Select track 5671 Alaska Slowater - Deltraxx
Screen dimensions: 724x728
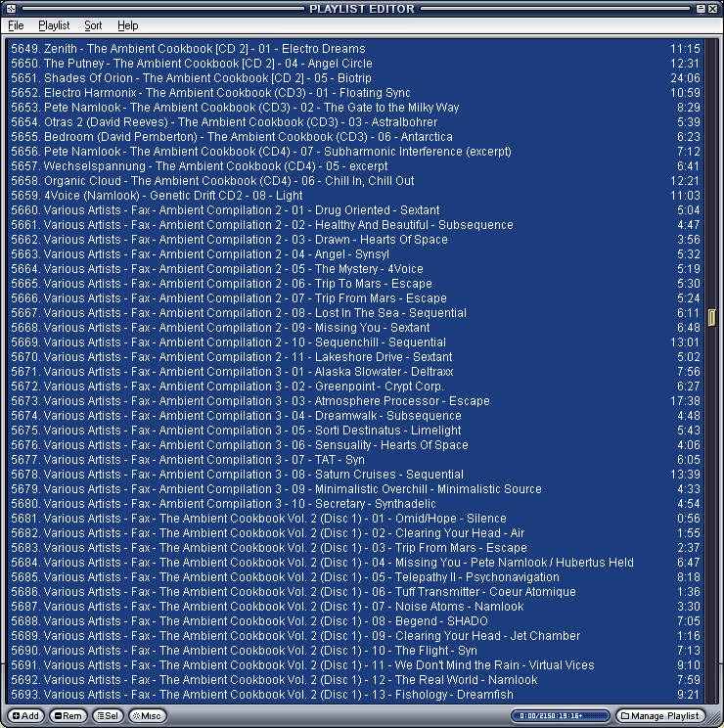[x=355, y=372]
